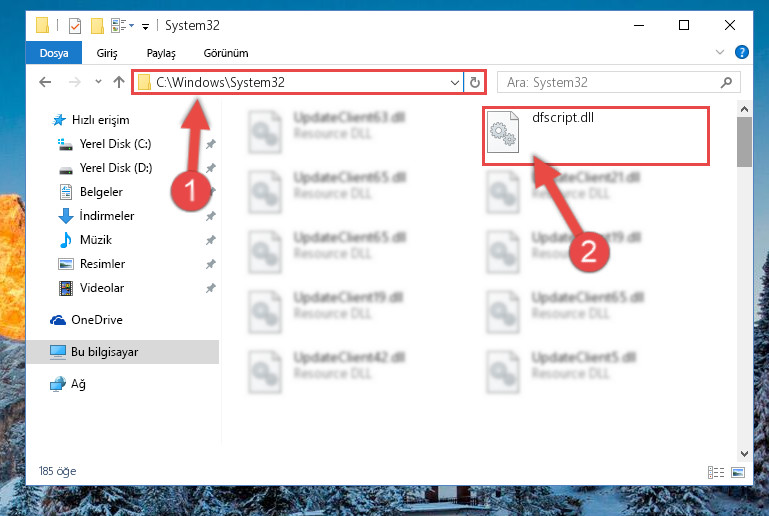Expand the address bar history dropdown
The height and width of the screenshot is (516, 769).
tap(455, 82)
